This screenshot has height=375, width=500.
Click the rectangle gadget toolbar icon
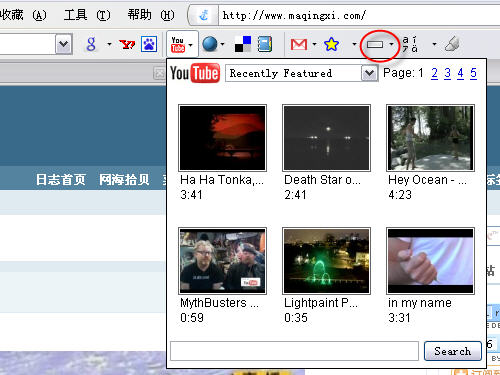click(x=375, y=44)
